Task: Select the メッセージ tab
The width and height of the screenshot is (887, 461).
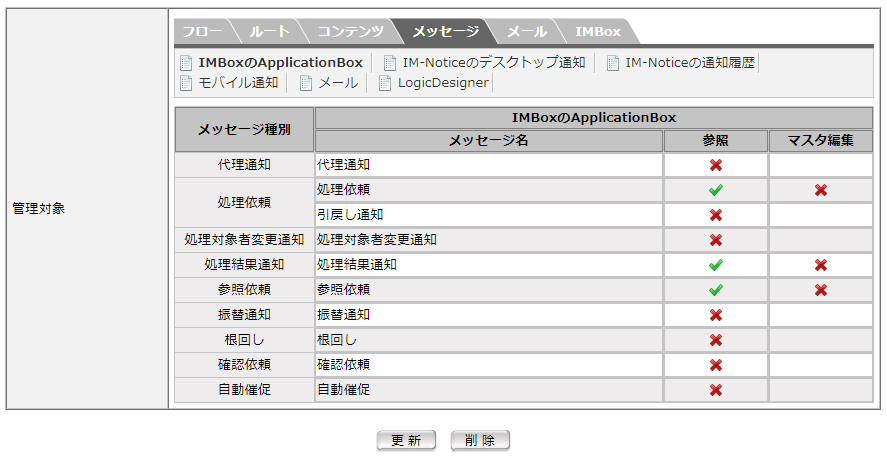Action: (445, 32)
